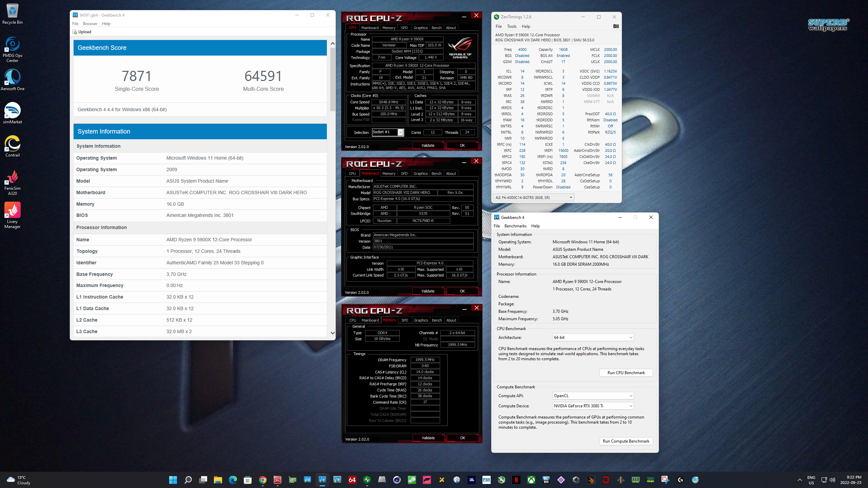Viewport: 868px width, 488px height.
Task: Open Snipping Tool from the taskbar
Action: [665, 480]
